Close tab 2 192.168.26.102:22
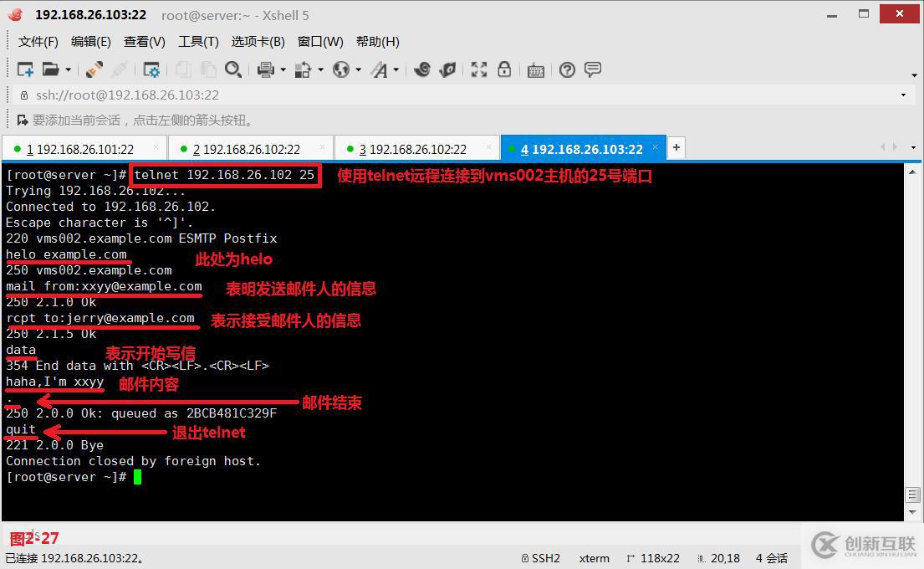Viewport: 924px width, 569px height. [322, 146]
